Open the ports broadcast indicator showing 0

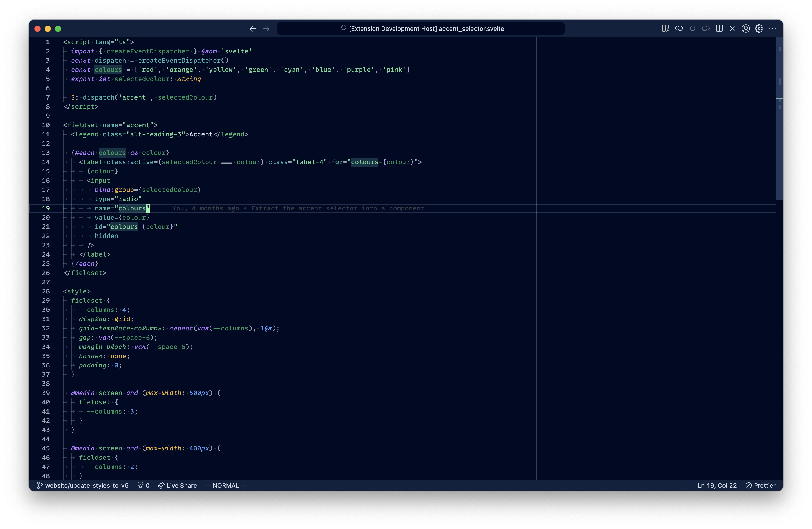pyautogui.click(x=143, y=485)
